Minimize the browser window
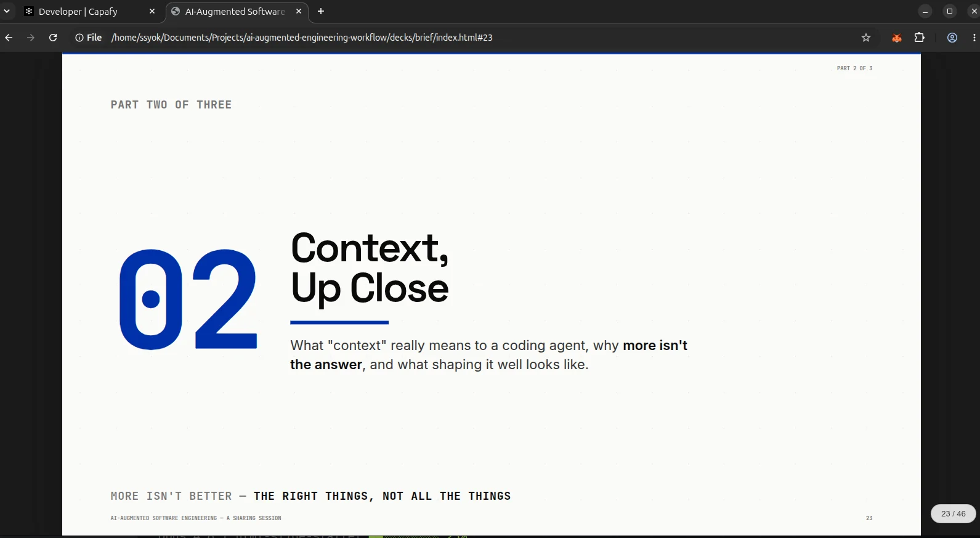Screen dimensions: 980x538 pos(925,11)
